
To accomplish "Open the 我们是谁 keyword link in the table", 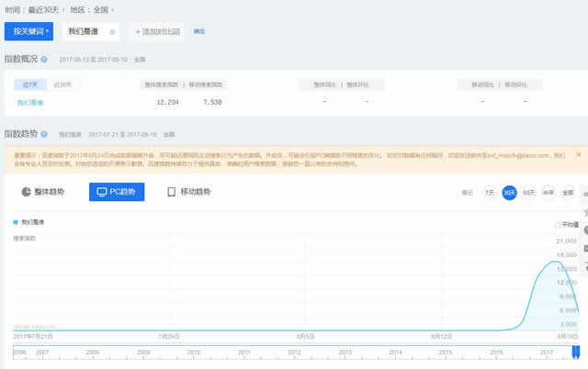I will [30, 102].
